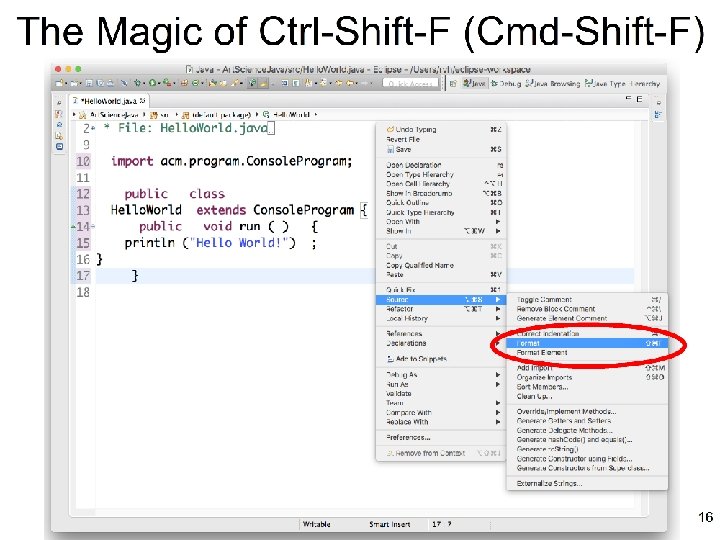Choose Generate Element Comment
The width and height of the screenshot is (720, 540).
point(587,318)
